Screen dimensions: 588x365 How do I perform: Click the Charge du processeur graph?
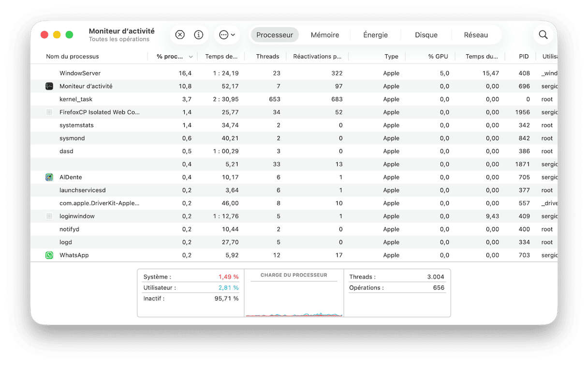point(294,298)
